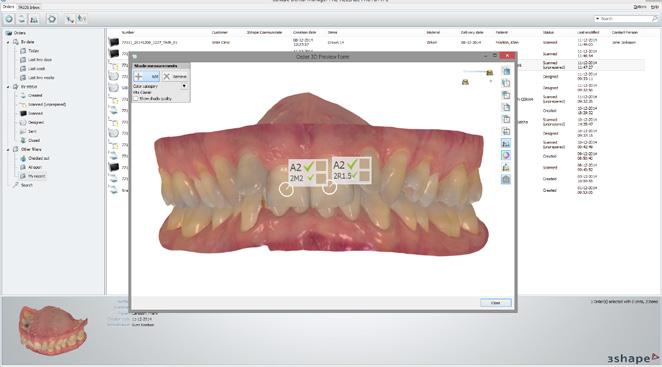662x367 pixels.
Task: Select Closed status filter
Action: 30,140
